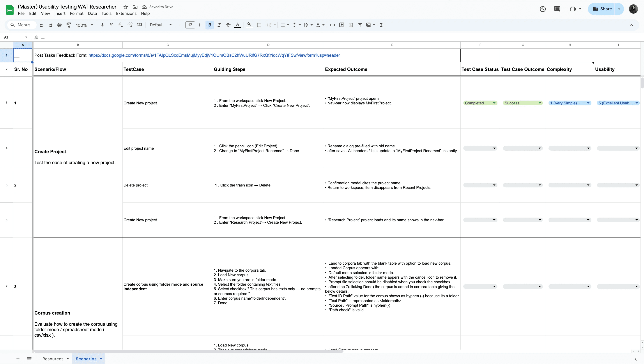
Task: Toggle strikethrough formatting
Action: 228,25
